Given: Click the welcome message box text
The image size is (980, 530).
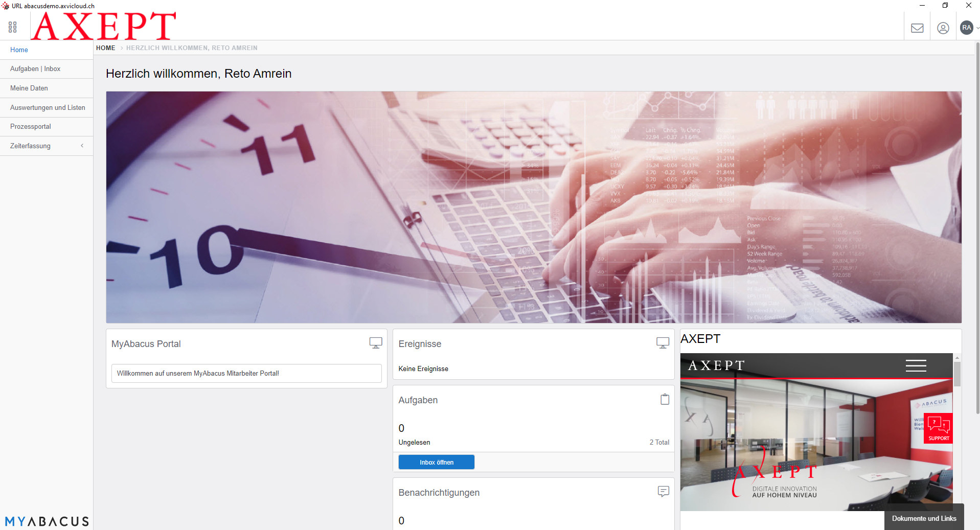Looking at the screenshot, I should [246, 373].
